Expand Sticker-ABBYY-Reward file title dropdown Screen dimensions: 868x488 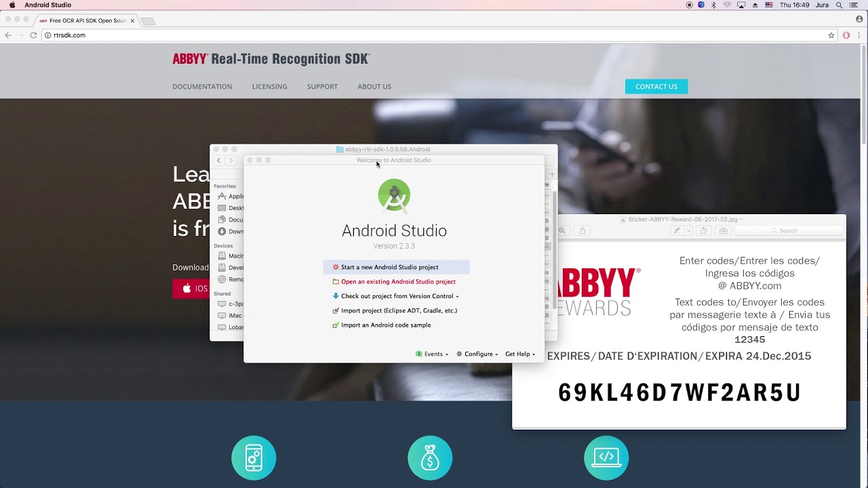[x=741, y=220]
